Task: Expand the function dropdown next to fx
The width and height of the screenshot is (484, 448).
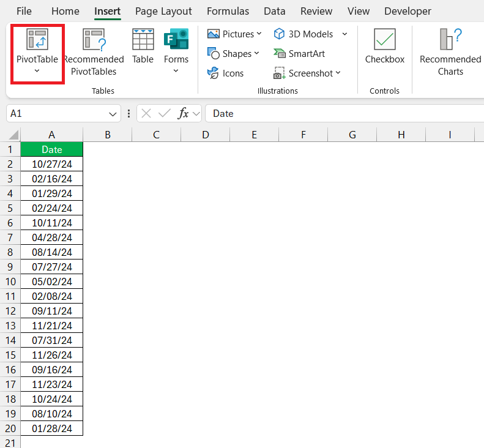Action: tap(196, 114)
